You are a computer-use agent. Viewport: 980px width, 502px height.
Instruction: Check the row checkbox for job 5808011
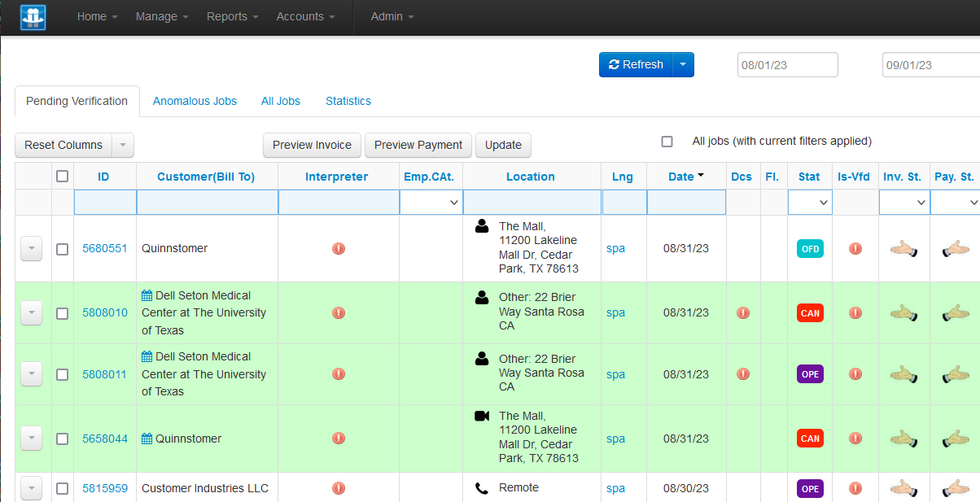[x=62, y=373]
